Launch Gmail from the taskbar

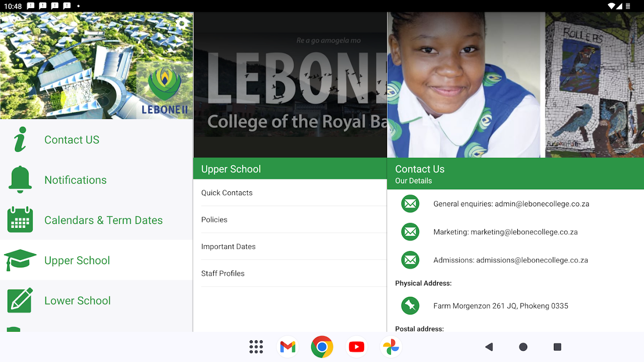[x=288, y=347]
